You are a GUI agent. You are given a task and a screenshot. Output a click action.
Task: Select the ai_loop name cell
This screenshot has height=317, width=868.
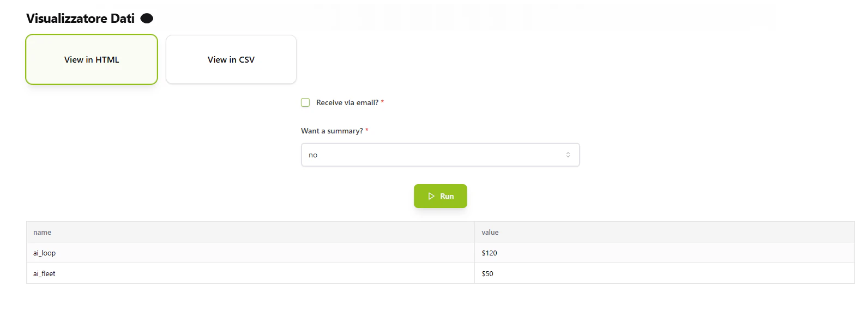click(44, 253)
